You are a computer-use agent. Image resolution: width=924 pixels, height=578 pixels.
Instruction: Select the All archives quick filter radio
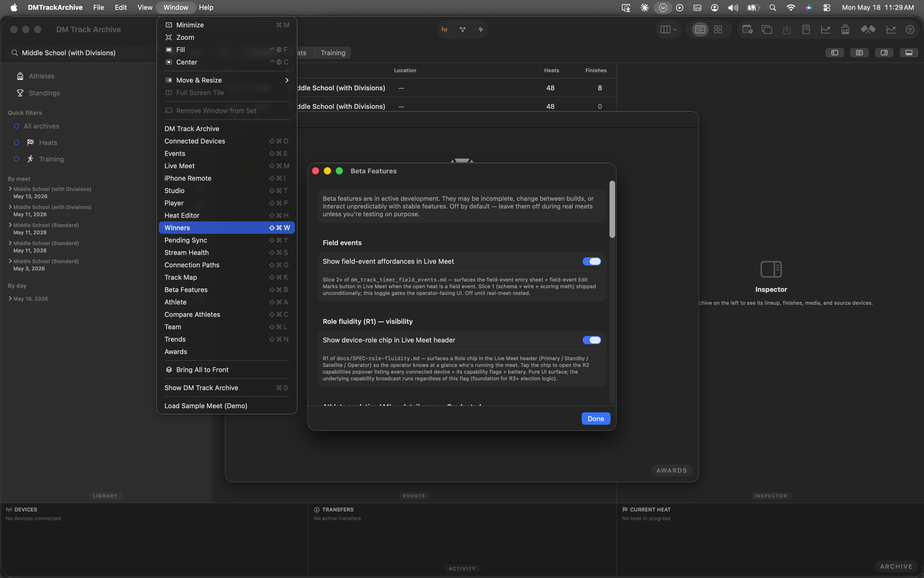click(16, 126)
